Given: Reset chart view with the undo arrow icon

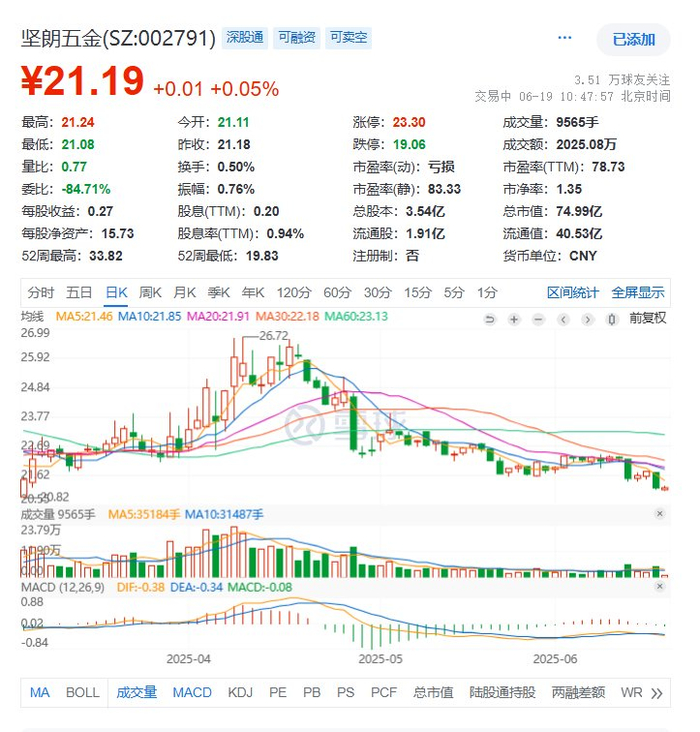Looking at the screenshot, I should tap(489, 319).
